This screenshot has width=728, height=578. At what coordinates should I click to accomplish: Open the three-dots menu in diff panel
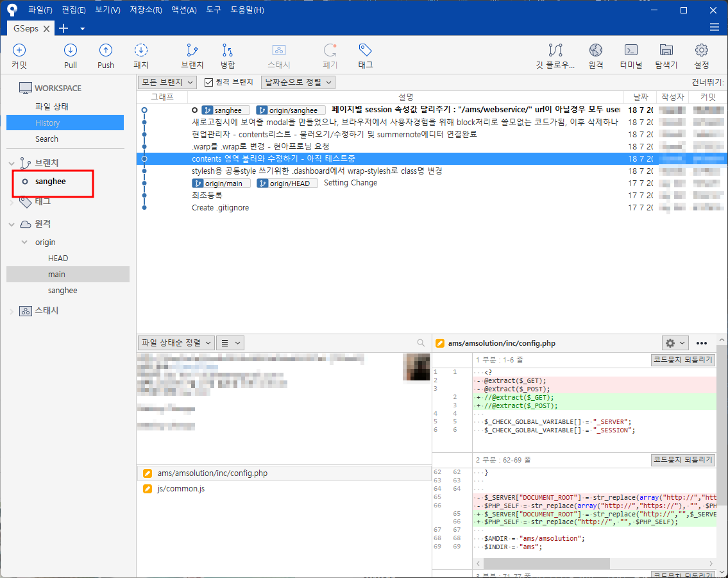pyautogui.click(x=702, y=343)
